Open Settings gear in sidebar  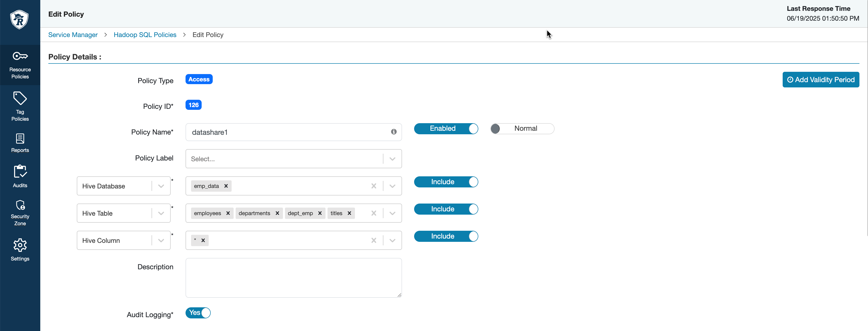click(x=20, y=250)
